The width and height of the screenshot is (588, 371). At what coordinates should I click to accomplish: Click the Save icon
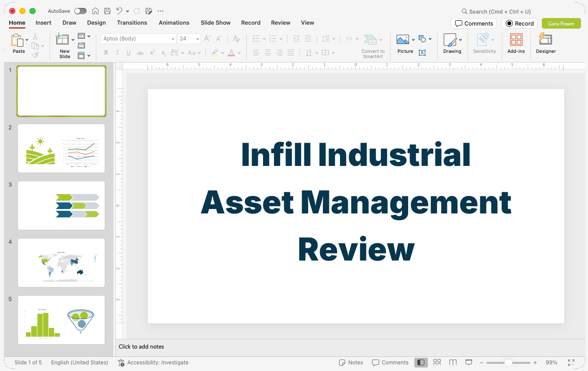pyautogui.click(x=107, y=11)
